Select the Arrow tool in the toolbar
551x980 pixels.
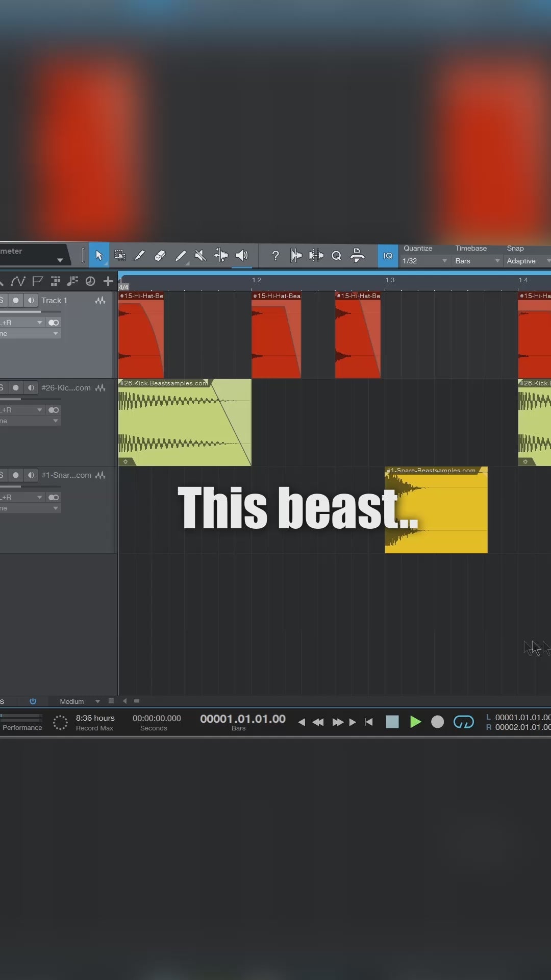[99, 255]
